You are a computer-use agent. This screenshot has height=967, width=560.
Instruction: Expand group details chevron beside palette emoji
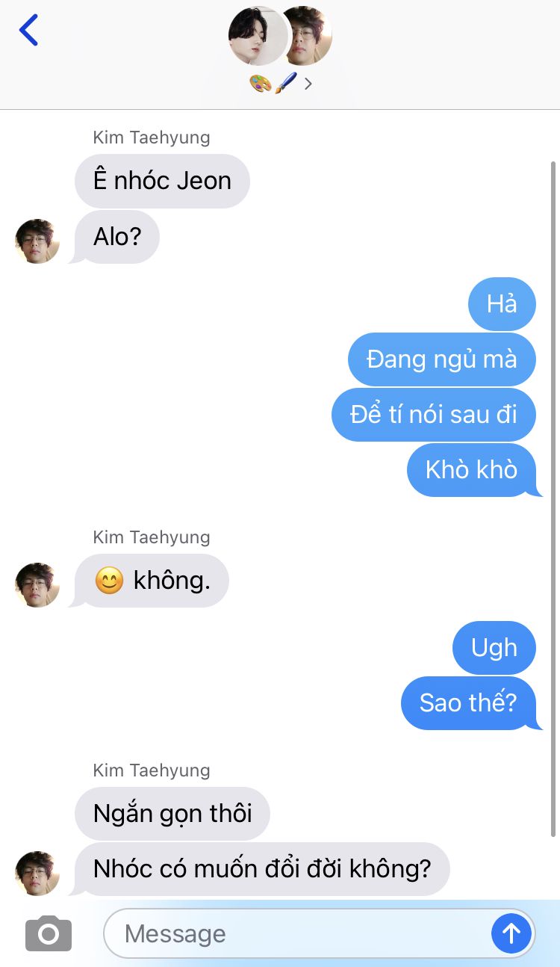pos(308,83)
